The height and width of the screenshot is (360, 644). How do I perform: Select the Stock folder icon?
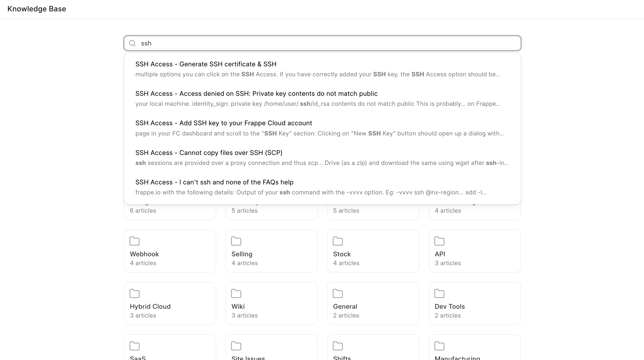(x=338, y=241)
